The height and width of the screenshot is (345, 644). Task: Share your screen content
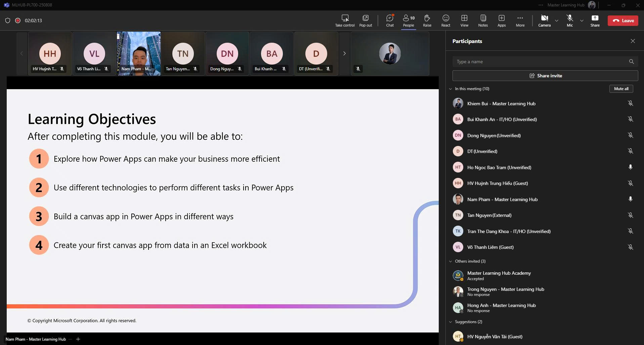click(x=595, y=21)
